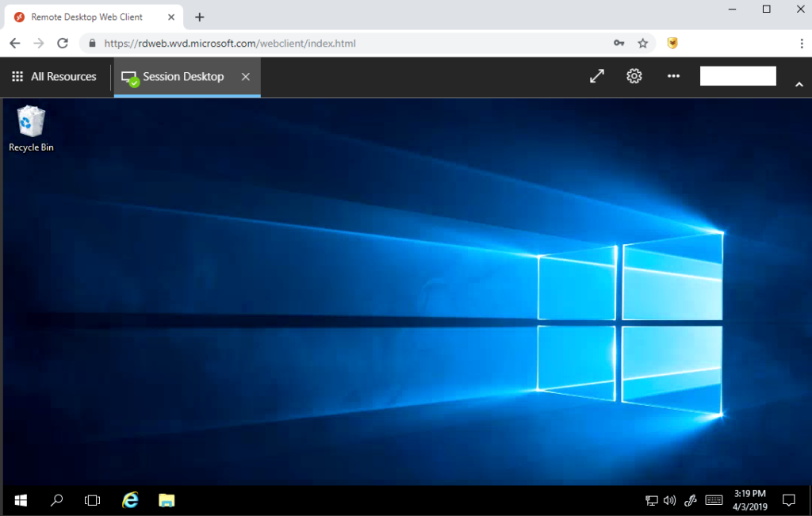Open Task View on the remote taskbar

(92, 500)
